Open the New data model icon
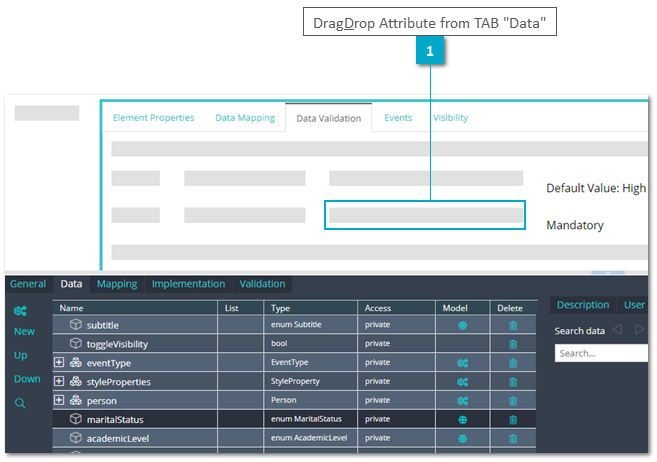657x462 pixels. [x=20, y=311]
